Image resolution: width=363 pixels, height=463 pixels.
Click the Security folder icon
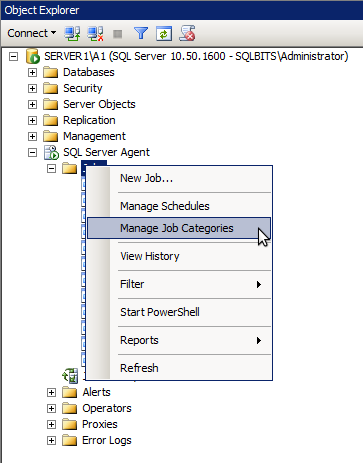51,88
